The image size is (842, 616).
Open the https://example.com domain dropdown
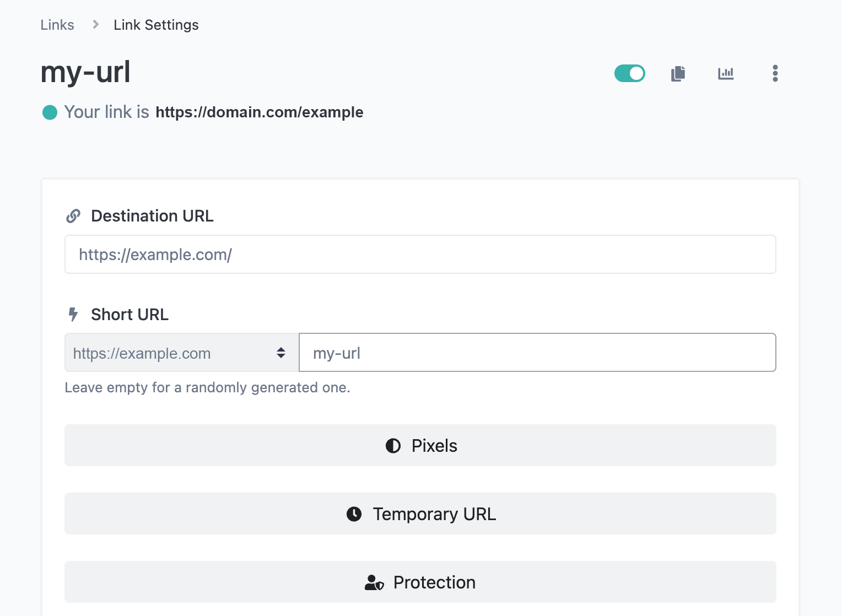(181, 353)
